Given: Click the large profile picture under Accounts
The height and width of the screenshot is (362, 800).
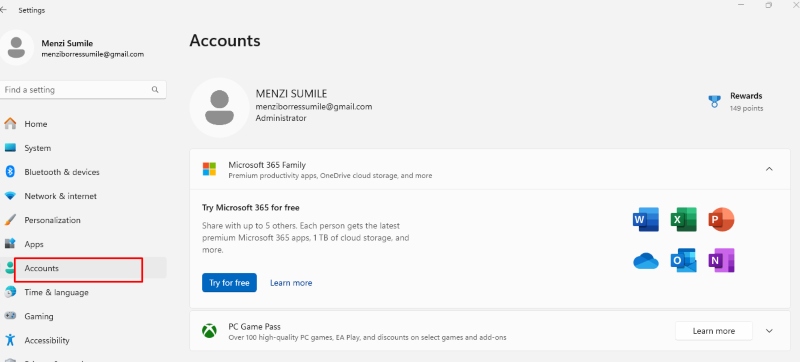Looking at the screenshot, I should [219, 108].
